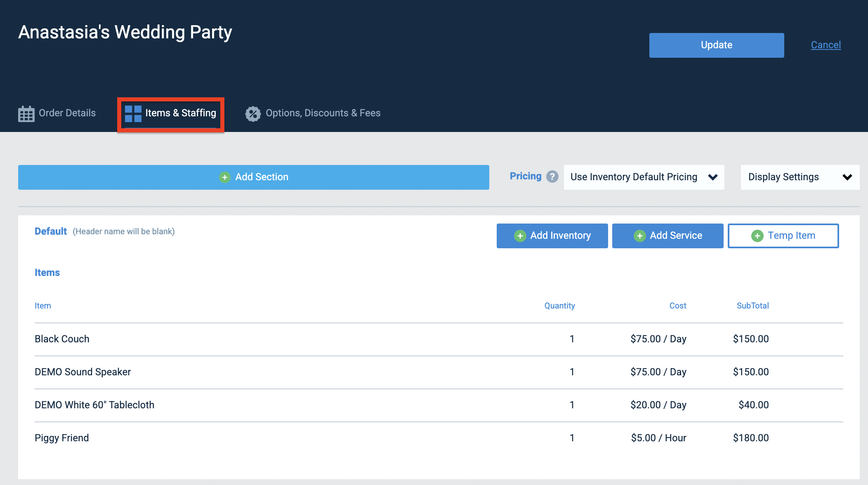
Task: Click DEMO Sound Speaker $150.00 subtotal
Action: point(751,372)
